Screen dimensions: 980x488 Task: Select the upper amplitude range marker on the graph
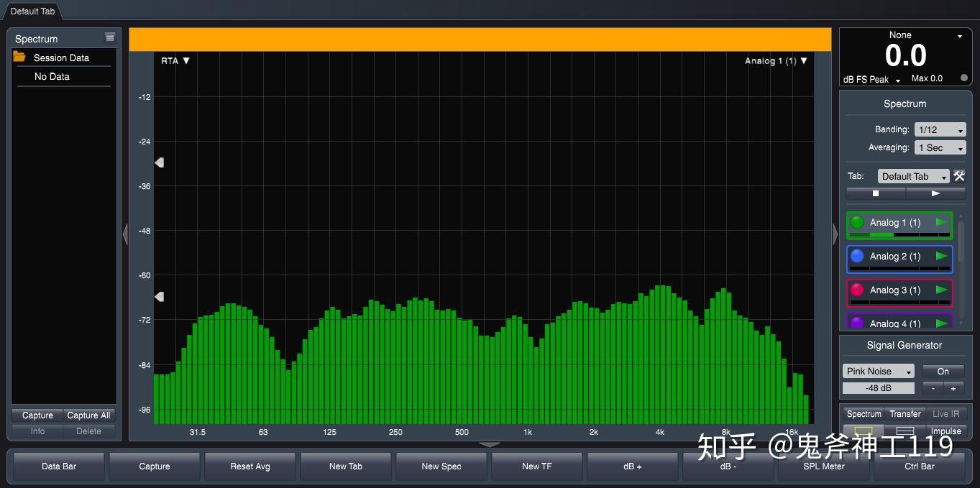point(159,162)
